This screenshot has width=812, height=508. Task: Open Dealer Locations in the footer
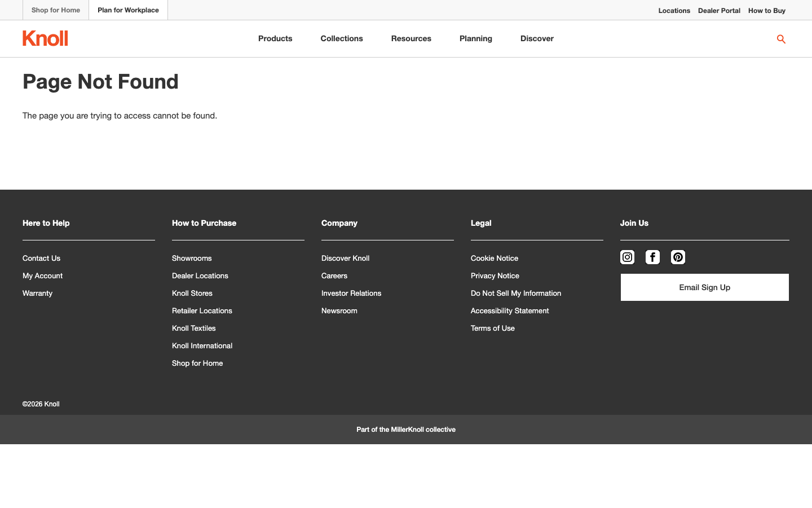click(x=200, y=276)
